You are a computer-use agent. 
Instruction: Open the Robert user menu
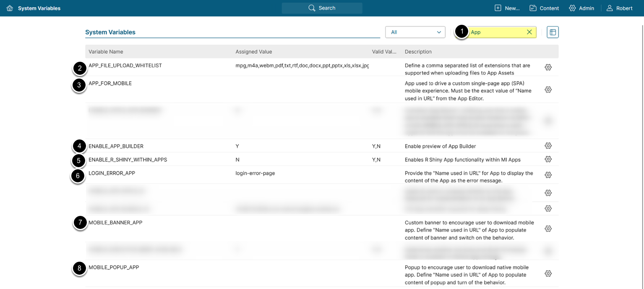point(620,8)
